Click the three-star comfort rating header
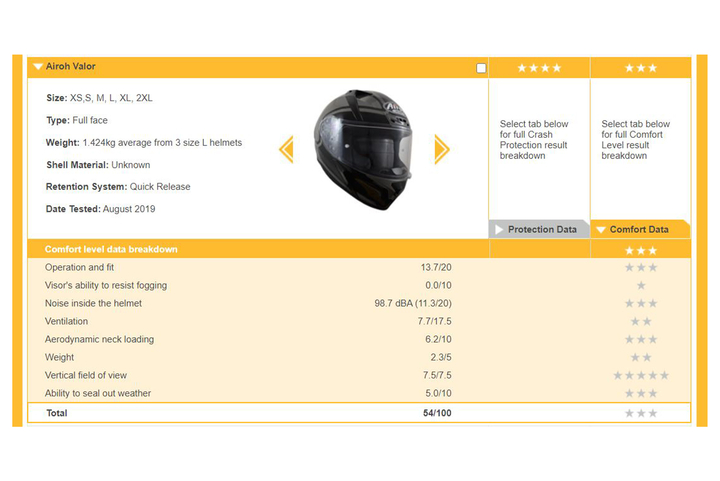 (x=640, y=68)
